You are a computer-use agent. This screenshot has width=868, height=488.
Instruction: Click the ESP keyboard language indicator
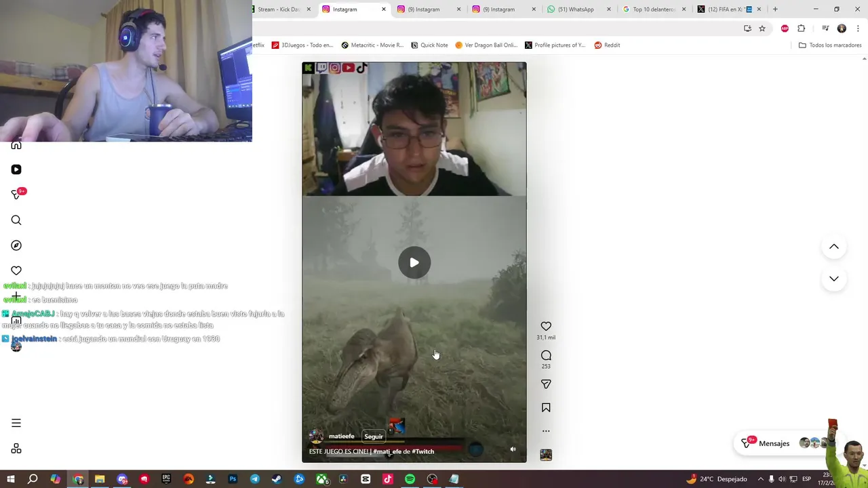(x=806, y=479)
